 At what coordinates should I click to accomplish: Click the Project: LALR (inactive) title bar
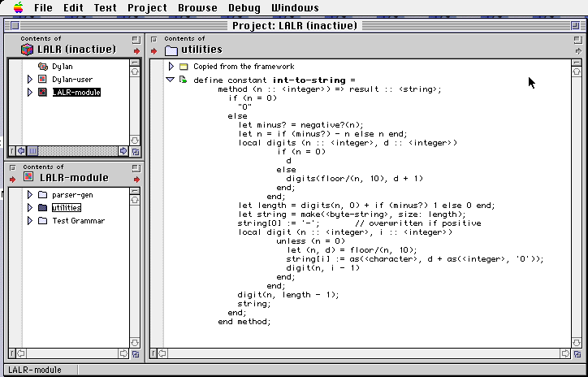click(294, 25)
